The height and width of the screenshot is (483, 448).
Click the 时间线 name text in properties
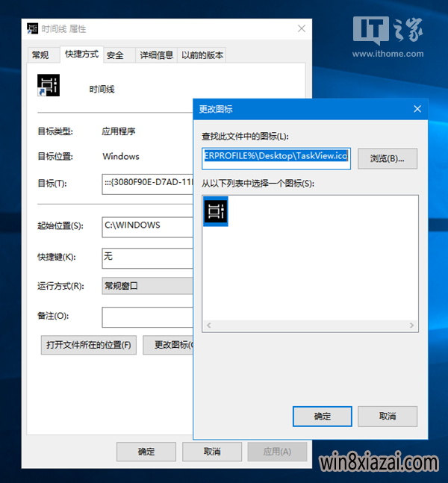(x=102, y=90)
